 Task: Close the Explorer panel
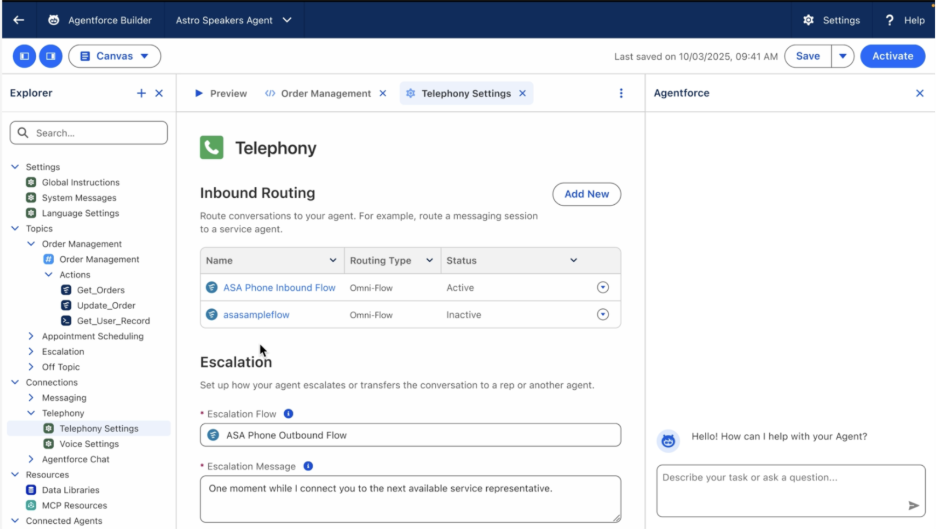(159, 93)
